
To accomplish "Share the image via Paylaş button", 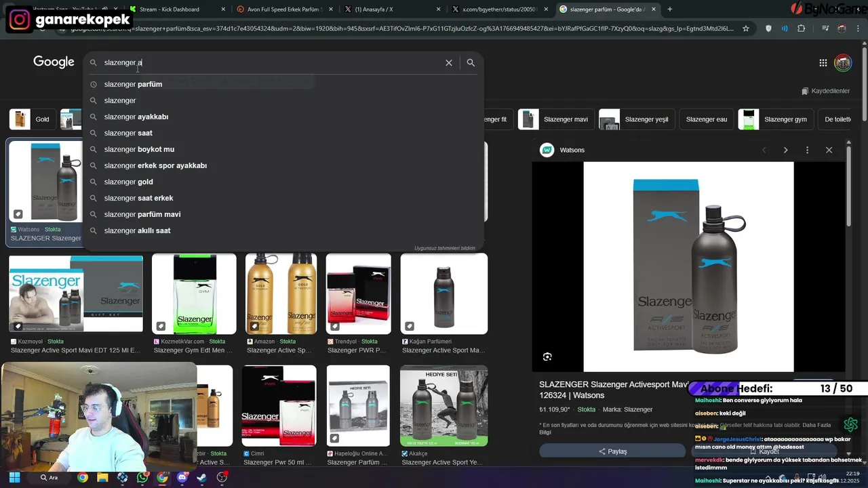I will [612, 451].
